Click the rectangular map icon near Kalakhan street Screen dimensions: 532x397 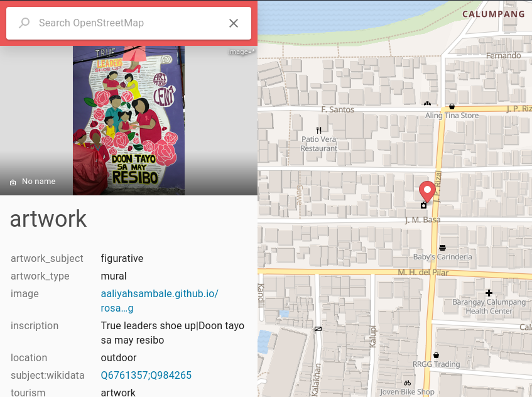pyautogui.click(x=318, y=329)
